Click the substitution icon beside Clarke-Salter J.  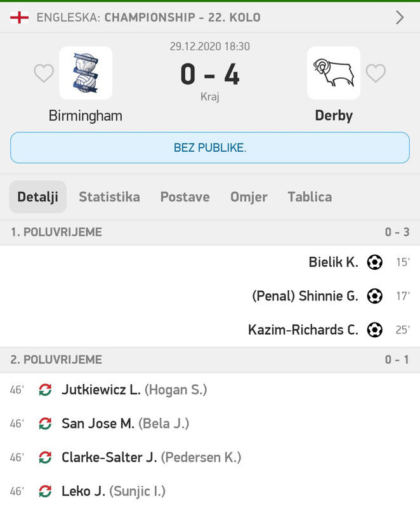pyautogui.click(x=45, y=457)
